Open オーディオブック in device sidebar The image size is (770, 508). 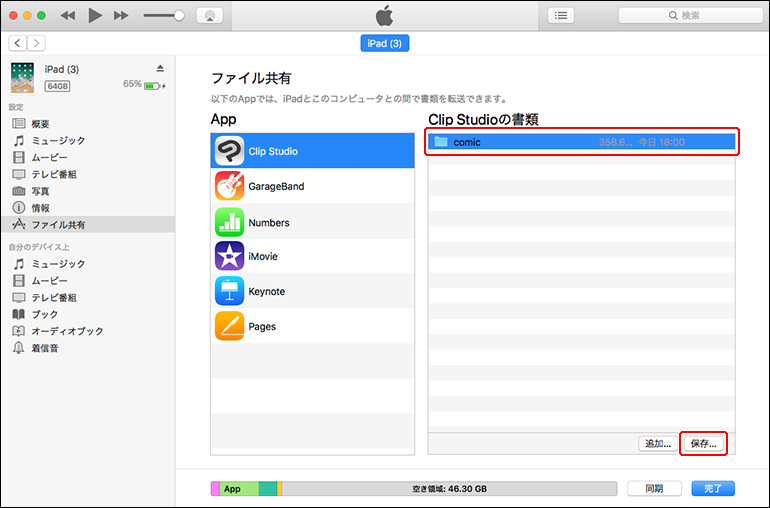(x=87, y=331)
